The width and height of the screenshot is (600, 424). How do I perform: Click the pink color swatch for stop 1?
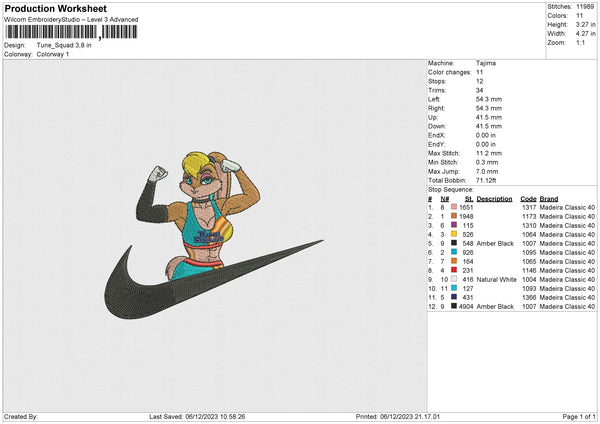coord(454,207)
